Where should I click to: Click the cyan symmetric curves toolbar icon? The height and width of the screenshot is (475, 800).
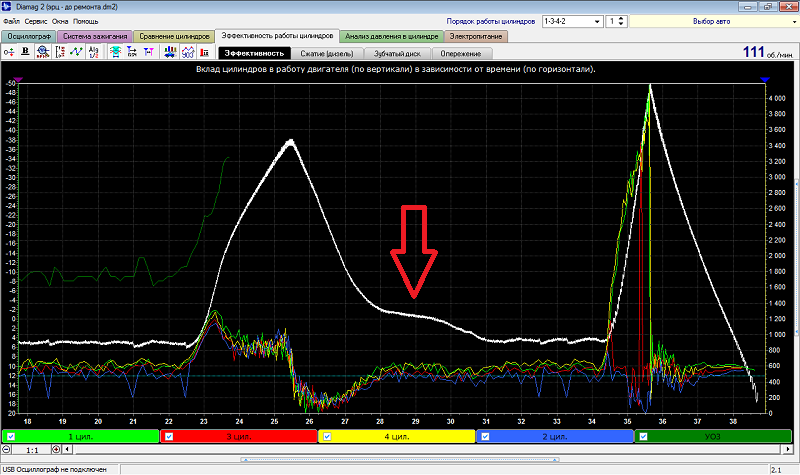(115, 52)
